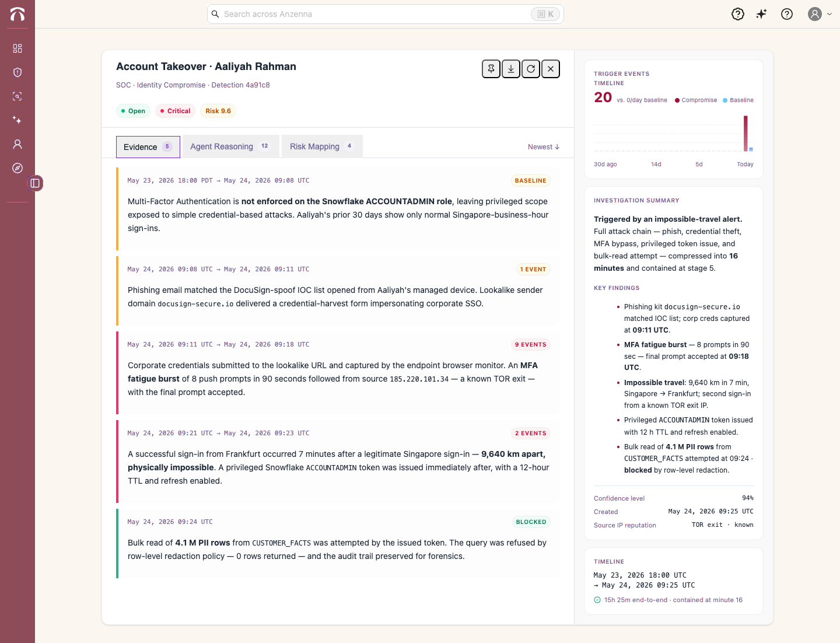Click the Critical severity badge

(175, 111)
